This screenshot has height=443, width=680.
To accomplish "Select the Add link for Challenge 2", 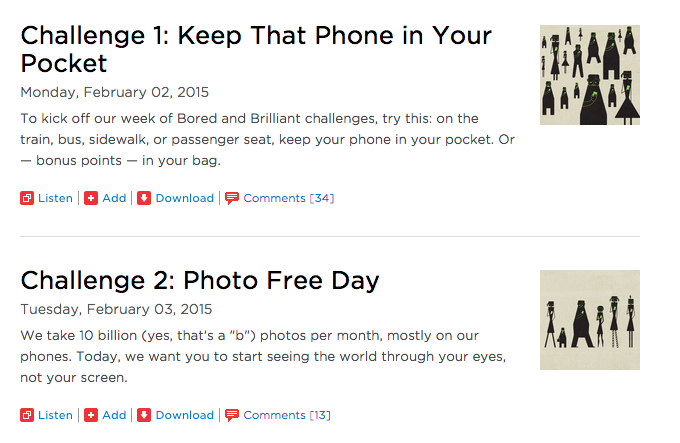I will [114, 415].
